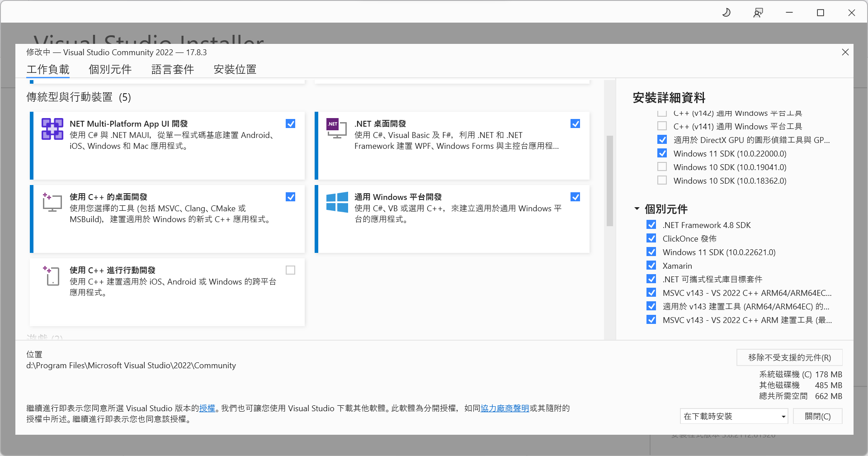Toggle dark theme moon icon
868x456 pixels.
(726, 13)
